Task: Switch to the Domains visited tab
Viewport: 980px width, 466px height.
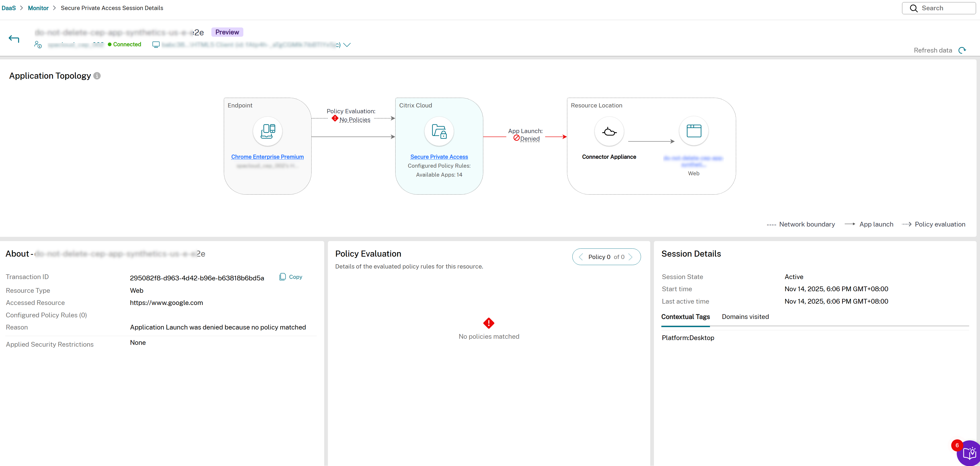Action: pos(745,317)
